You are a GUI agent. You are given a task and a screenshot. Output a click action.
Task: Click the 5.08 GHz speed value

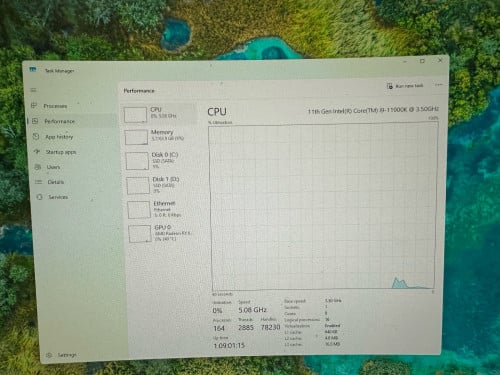point(252,310)
